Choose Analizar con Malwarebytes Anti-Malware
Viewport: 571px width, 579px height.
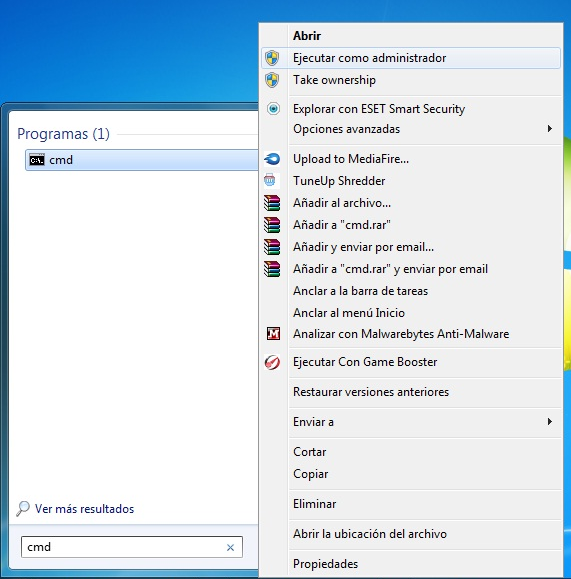coord(411,334)
